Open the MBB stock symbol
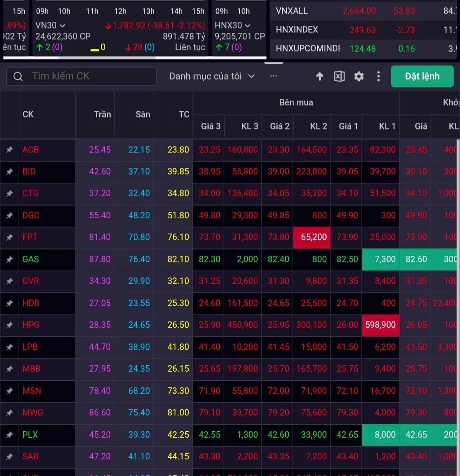The width and height of the screenshot is (460, 476). (31, 369)
